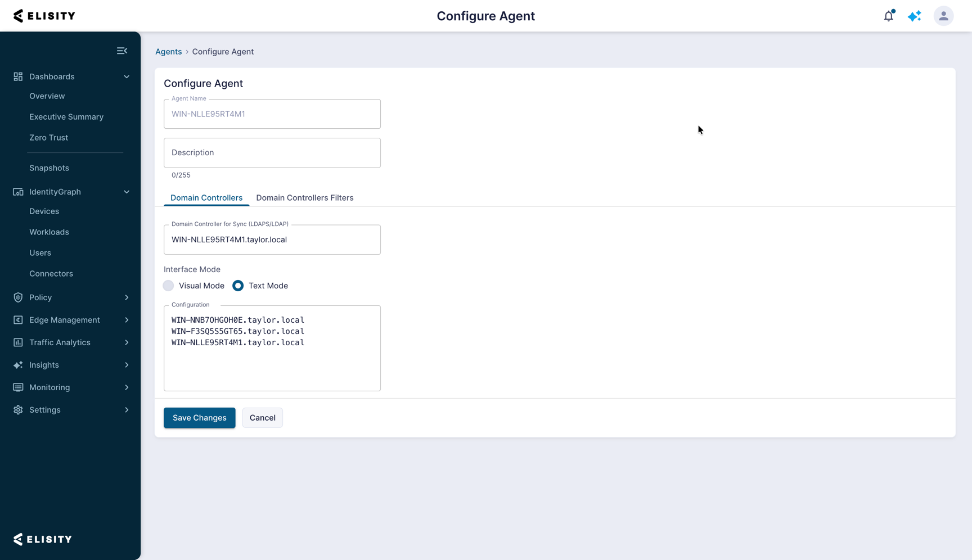Screen dimensions: 972x560
Task: Select the Visual Mode radio button
Action: [168, 286]
